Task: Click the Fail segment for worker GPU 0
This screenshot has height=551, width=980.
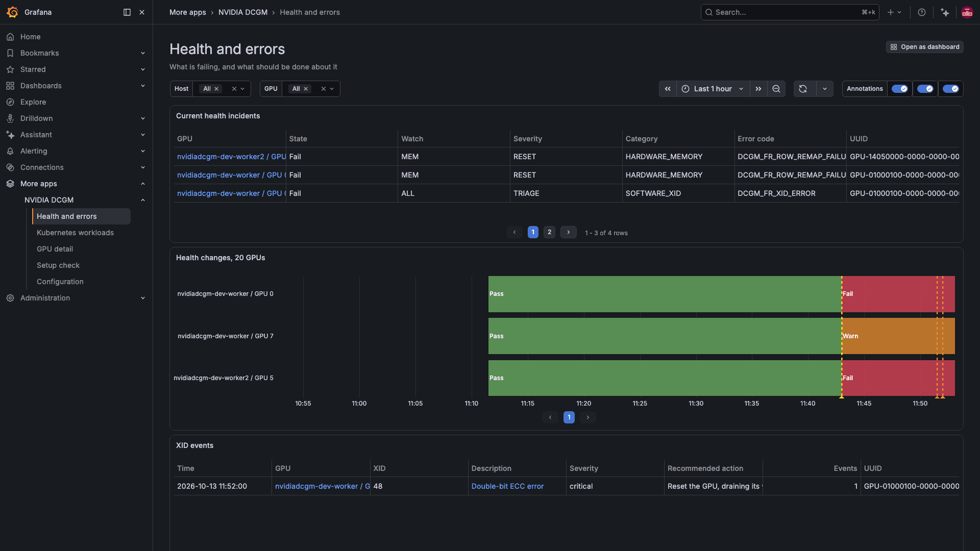Action: click(x=898, y=294)
